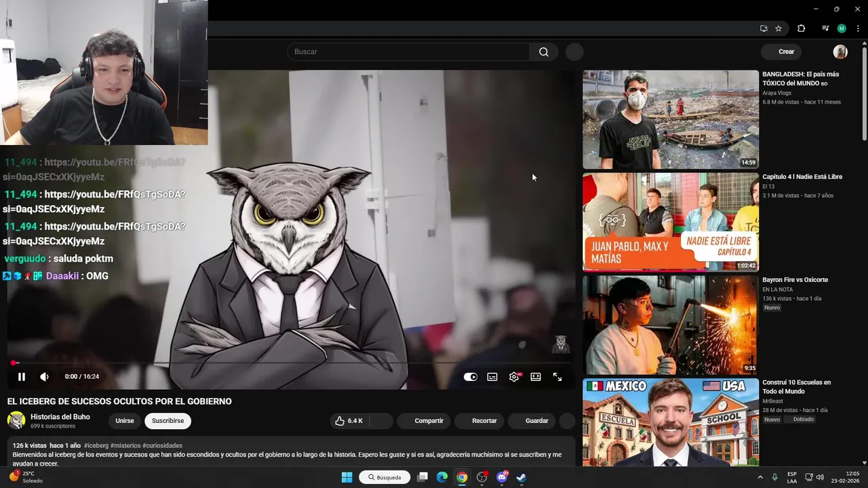
Task: Click the round voice search button
Action: (x=574, y=52)
